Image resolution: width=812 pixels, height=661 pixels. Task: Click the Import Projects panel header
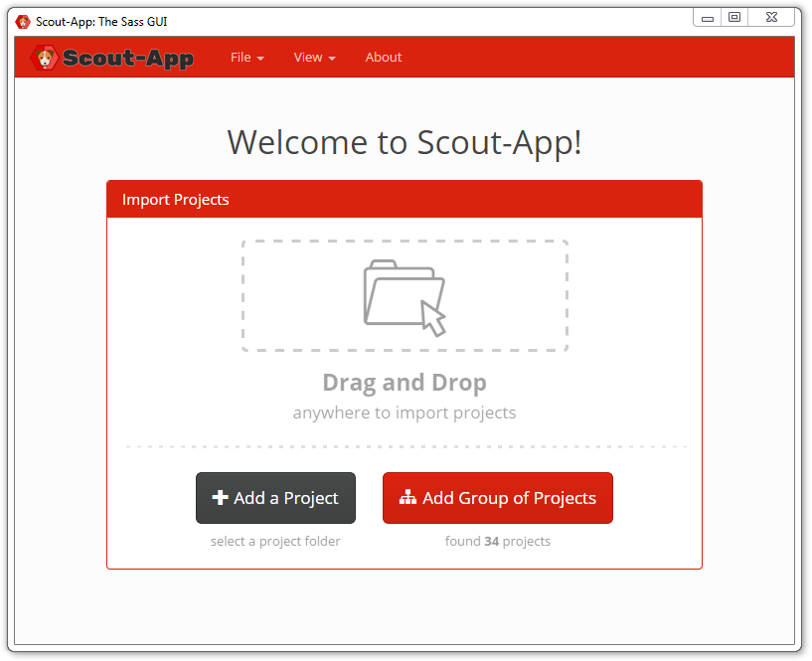pyautogui.click(x=405, y=200)
